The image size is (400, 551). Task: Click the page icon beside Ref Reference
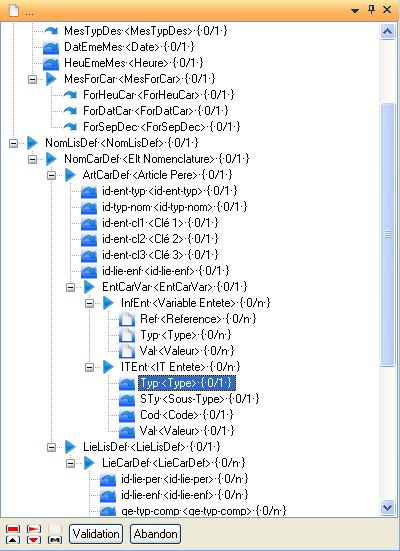pos(127,319)
